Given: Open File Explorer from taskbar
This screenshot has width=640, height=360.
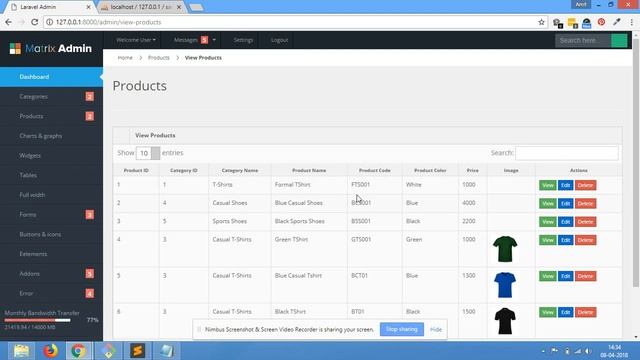Looking at the screenshot, I should (x=21, y=351).
